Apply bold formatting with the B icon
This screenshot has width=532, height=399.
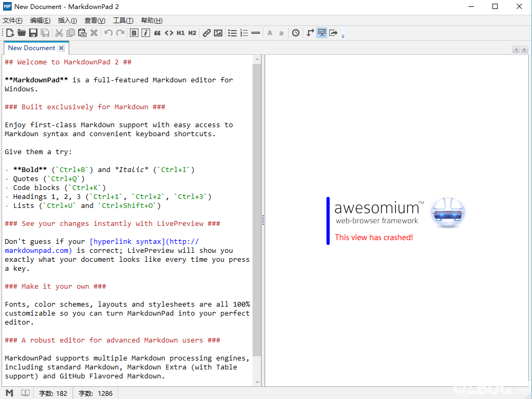click(x=134, y=33)
